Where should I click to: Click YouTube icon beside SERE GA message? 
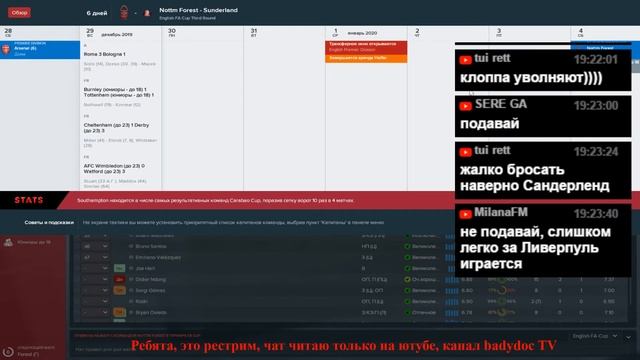(x=465, y=106)
